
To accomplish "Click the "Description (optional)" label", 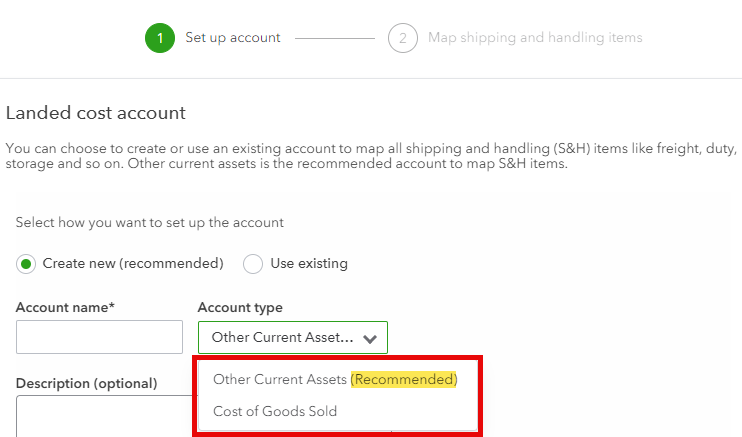I will click(86, 383).
